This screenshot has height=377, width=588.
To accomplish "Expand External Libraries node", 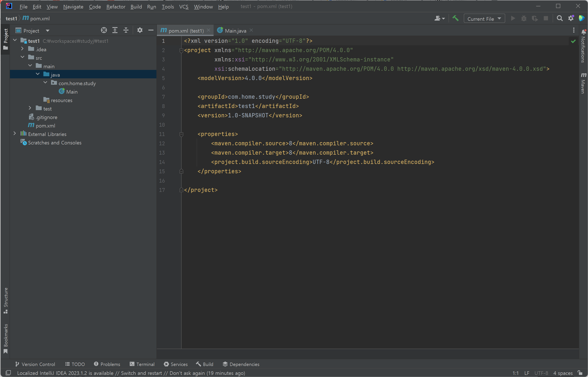I will pos(15,134).
